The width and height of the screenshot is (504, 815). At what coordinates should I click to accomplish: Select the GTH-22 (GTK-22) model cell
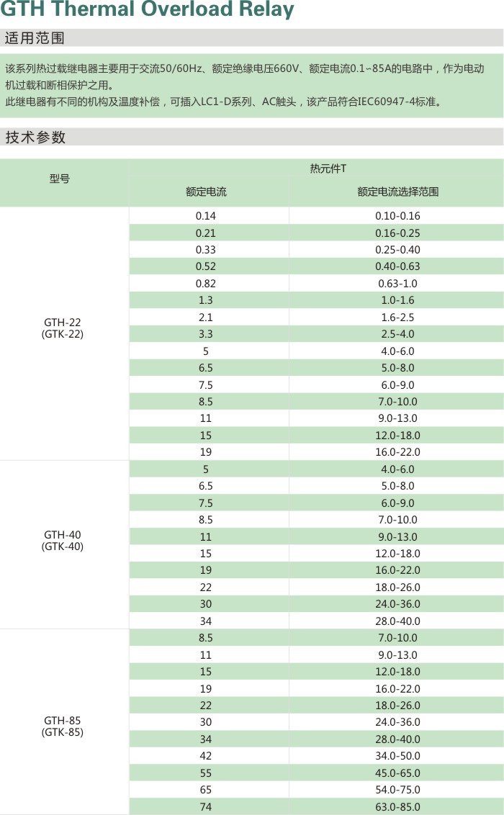pos(63,328)
